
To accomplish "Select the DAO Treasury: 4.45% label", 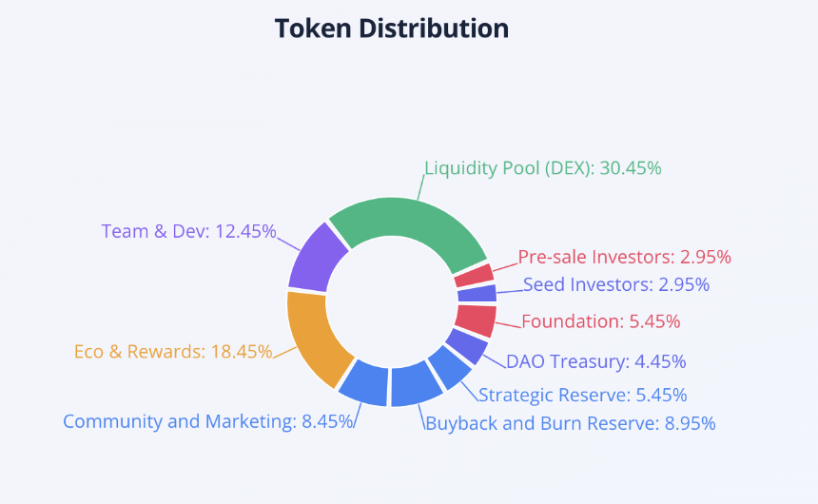I will pos(595,361).
